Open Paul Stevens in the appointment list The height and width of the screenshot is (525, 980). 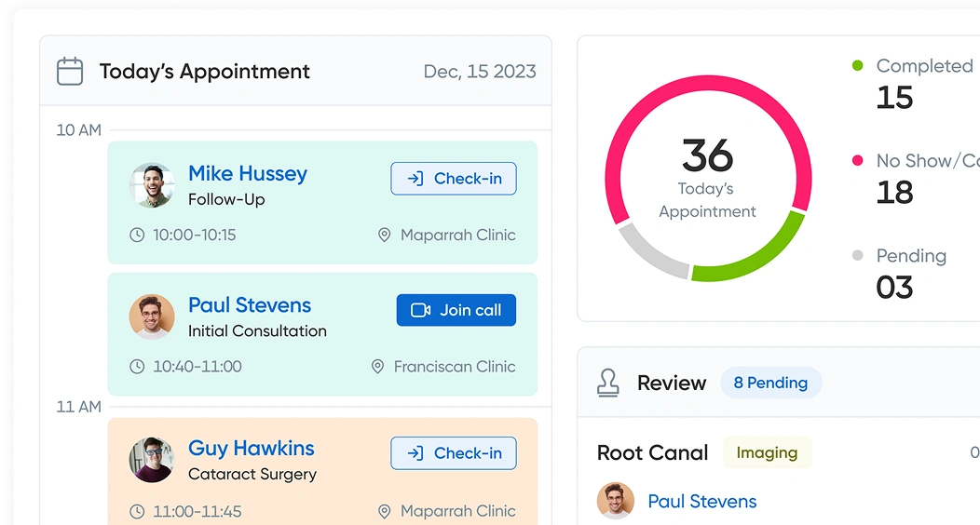click(x=250, y=305)
